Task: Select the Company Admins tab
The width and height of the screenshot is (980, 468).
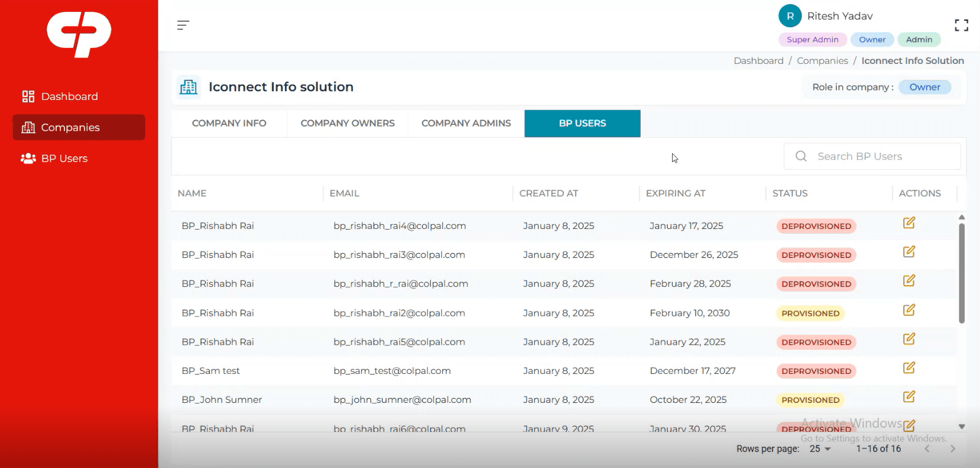Action: coord(466,123)
